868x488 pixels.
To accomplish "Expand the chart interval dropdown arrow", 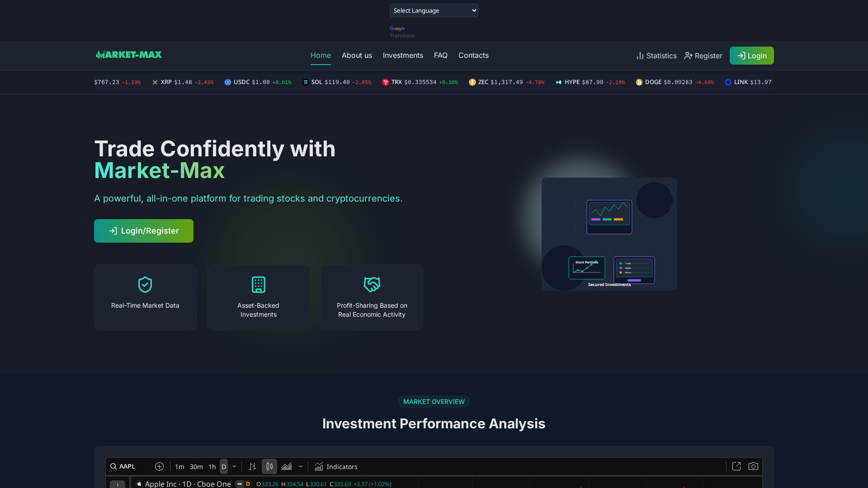I will pos(234,466).
